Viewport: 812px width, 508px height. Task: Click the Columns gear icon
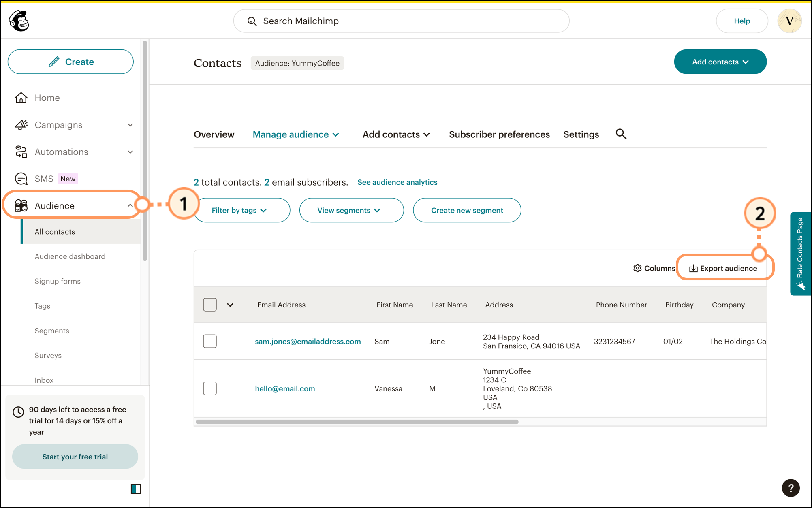[637, 268]
